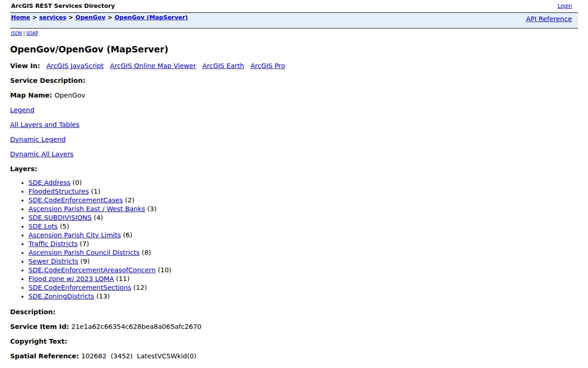
Task: Open the Legend link
Action: pyautogui.click(x=22, y=110)
